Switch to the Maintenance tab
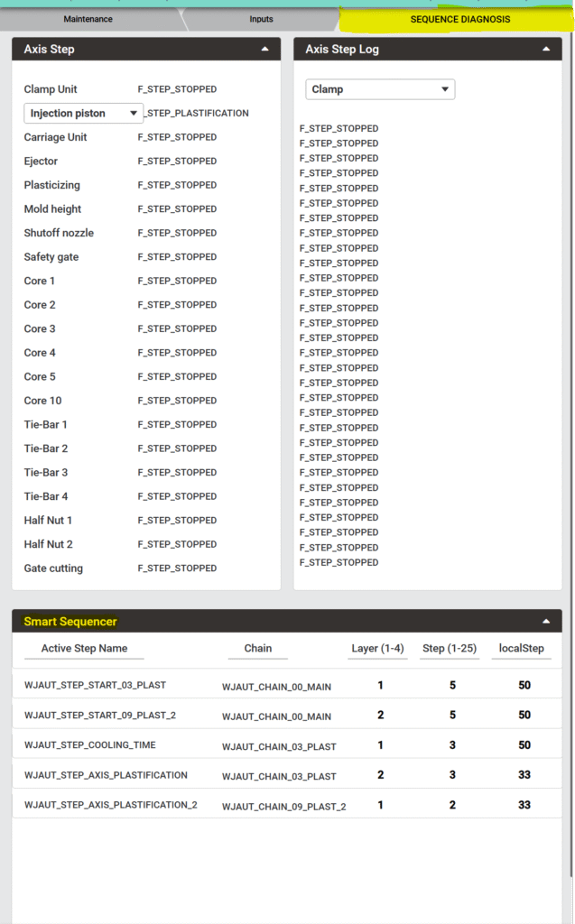The image size is (575, 924). point(88,19)
